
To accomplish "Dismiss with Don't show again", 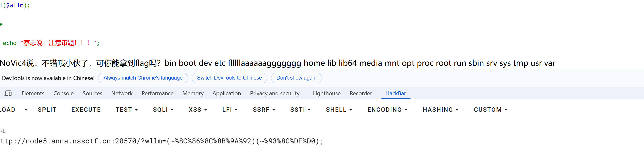I will click(296, 78).
